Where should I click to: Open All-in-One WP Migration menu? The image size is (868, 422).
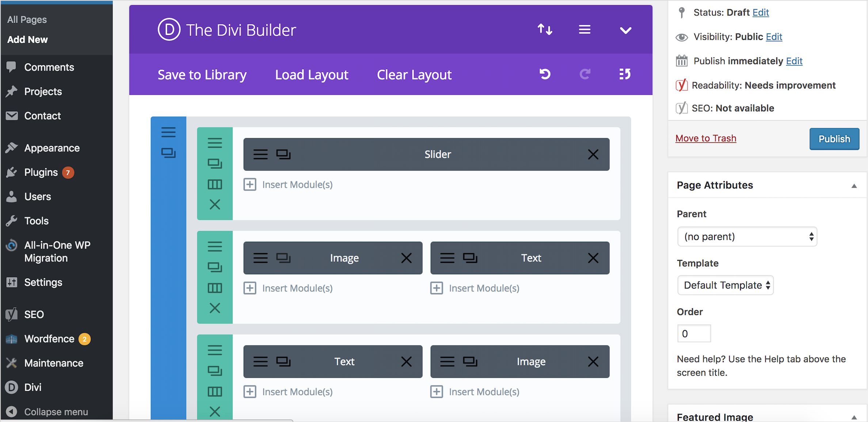(x=57, y=252)
